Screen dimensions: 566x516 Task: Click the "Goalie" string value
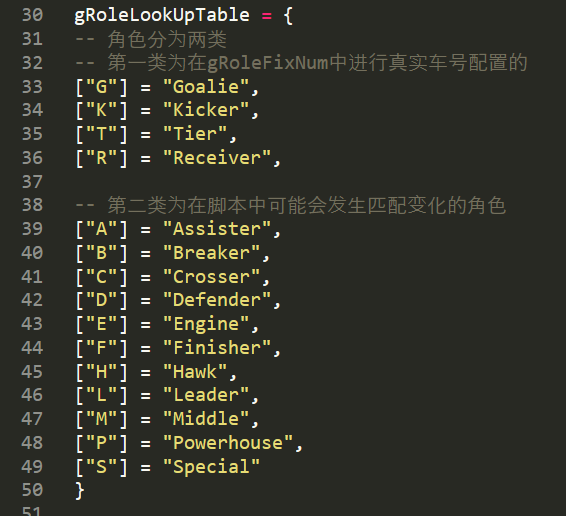[x=206, y=87]
